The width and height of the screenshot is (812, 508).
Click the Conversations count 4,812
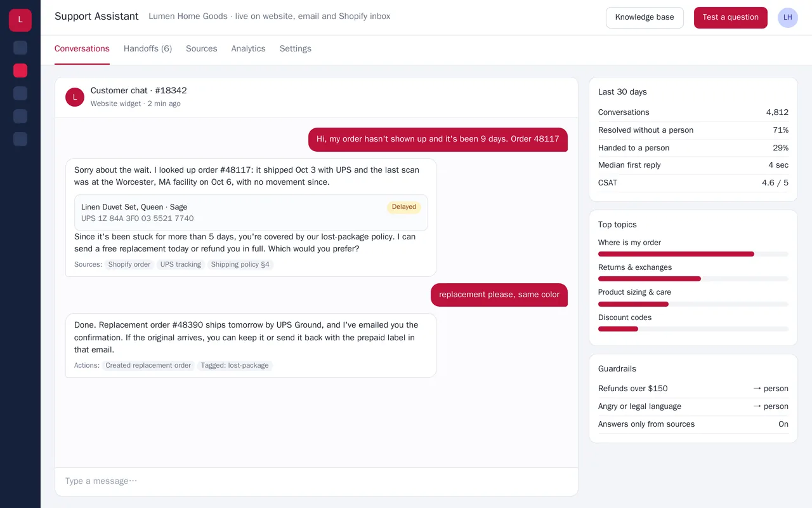pos(777,112)
